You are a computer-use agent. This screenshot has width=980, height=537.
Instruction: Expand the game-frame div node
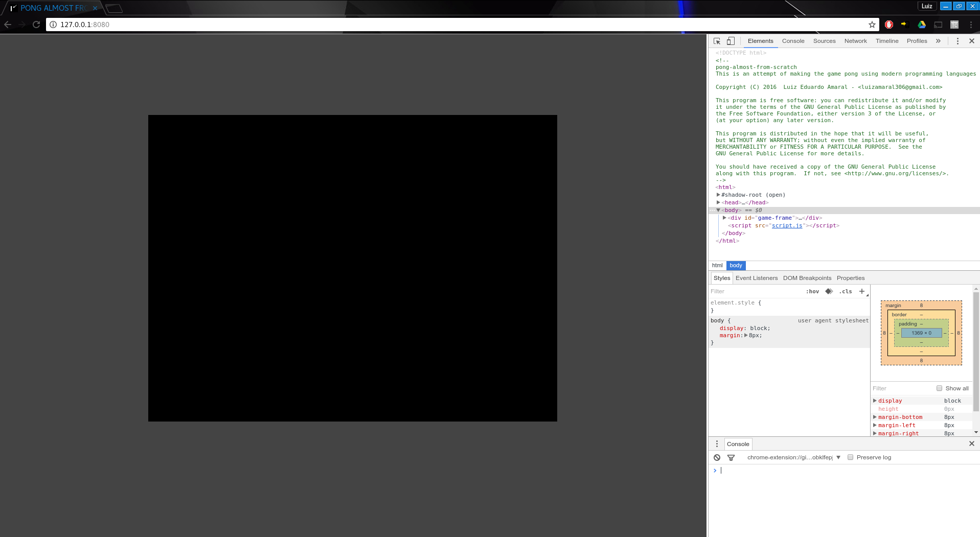click(x=724, y=218)
